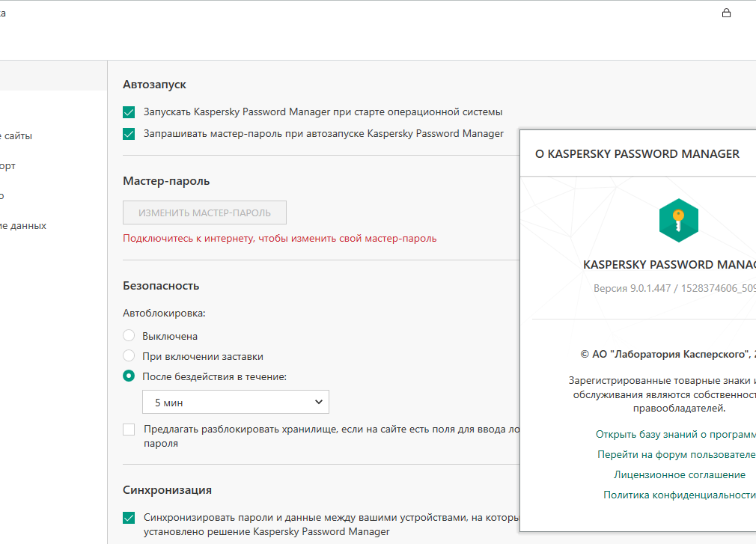Click the 'Автоблокировка:' label
The height and width of the screenshot is (544, 756).
164,314
